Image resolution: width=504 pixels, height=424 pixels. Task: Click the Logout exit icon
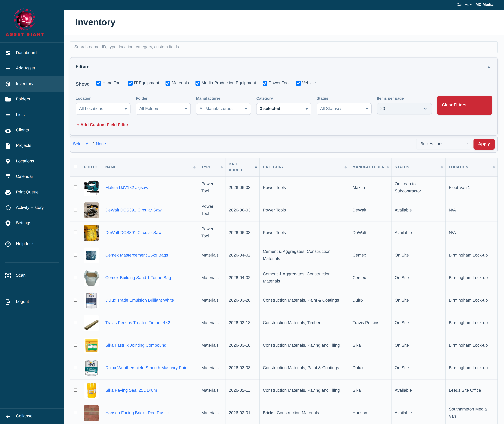[8, 302]
